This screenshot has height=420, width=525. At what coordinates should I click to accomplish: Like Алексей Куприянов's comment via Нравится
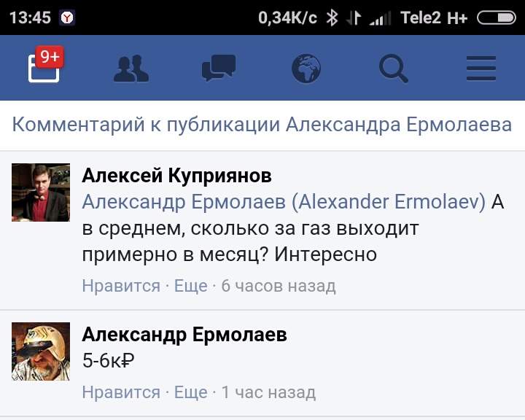121,286
